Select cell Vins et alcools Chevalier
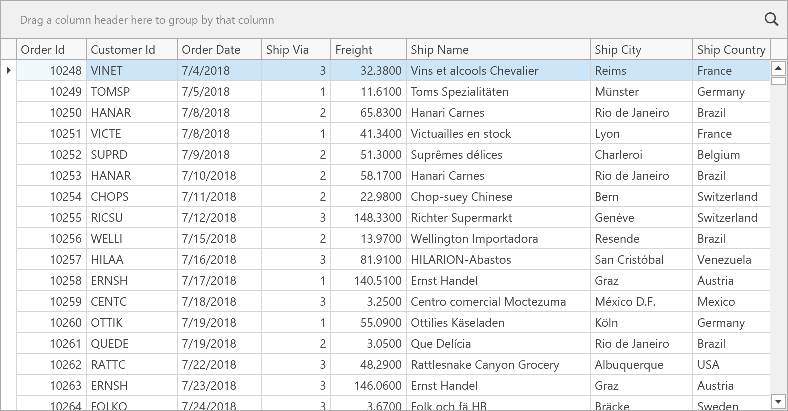Screen dimensions: 788x411 point(499,70)
